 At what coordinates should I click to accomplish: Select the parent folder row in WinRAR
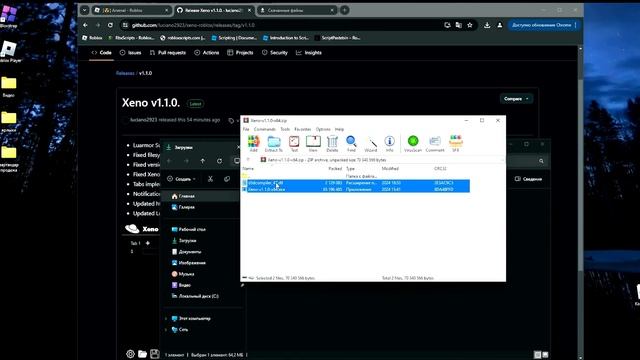pyautogui.click(x=356, y=176)
